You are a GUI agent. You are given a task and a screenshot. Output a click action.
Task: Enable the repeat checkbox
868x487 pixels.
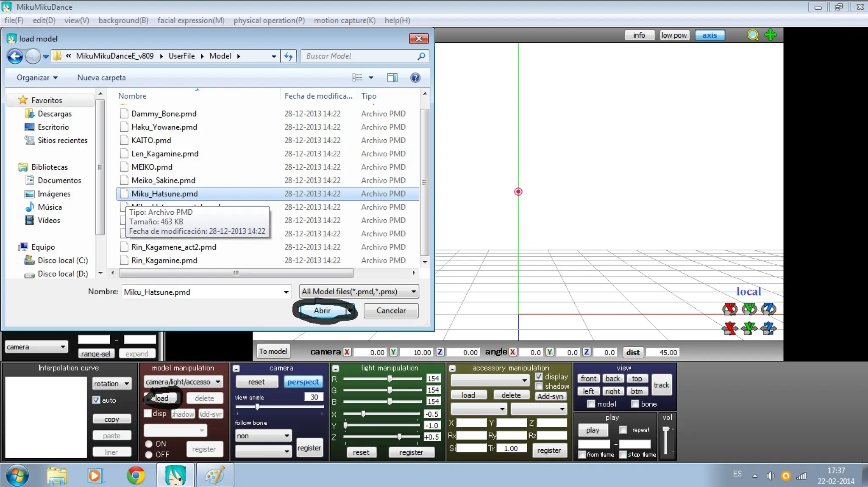pos(623,430)
